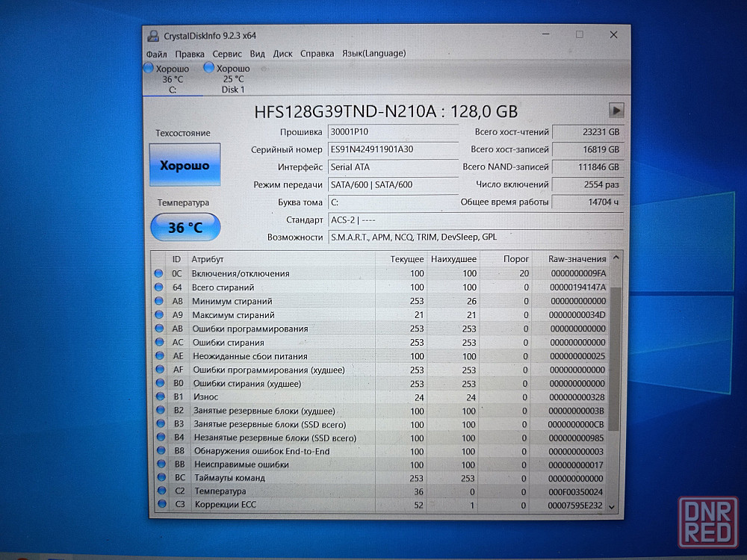747x560 pixels.
Task: Click status icon of row B3
Action: [x=161, y=423]
